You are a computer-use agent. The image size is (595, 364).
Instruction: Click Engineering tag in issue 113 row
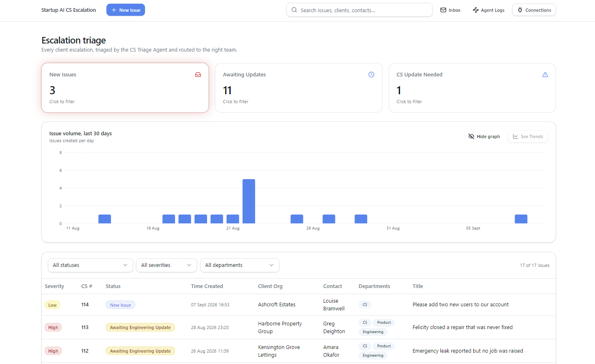(x=373, y=332)
